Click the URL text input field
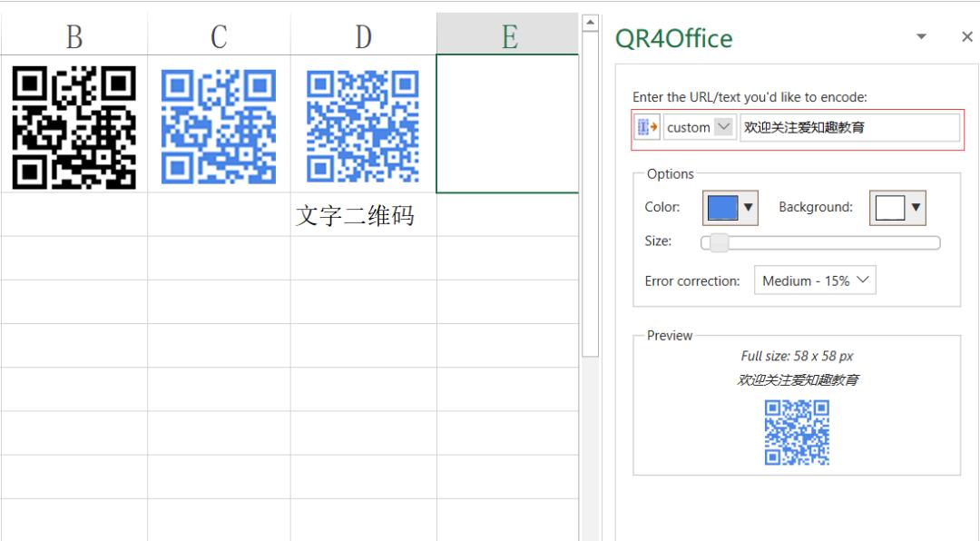Image resolution: width=980 pixels, height=541 pixels. coord(848,128)
